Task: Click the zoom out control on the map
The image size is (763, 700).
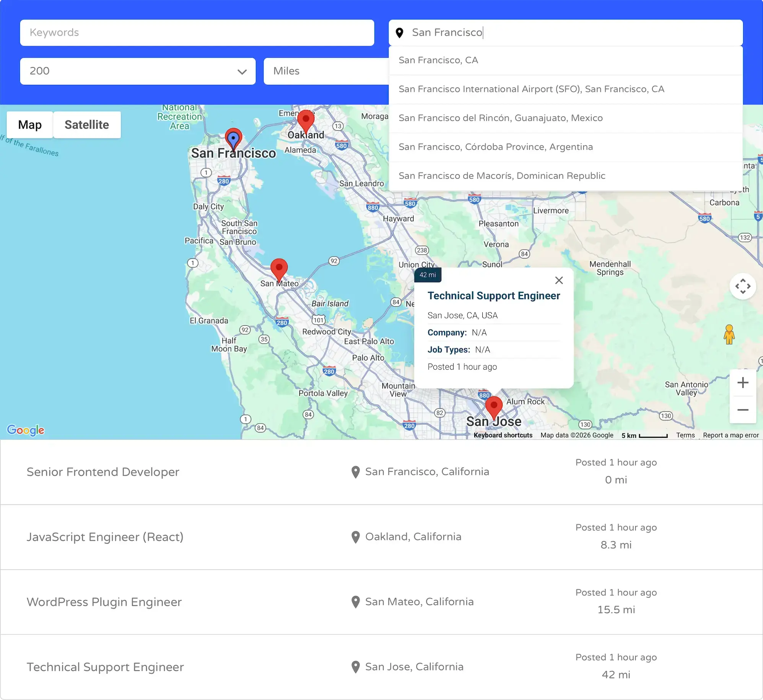Action: click(x=743, y=410)
